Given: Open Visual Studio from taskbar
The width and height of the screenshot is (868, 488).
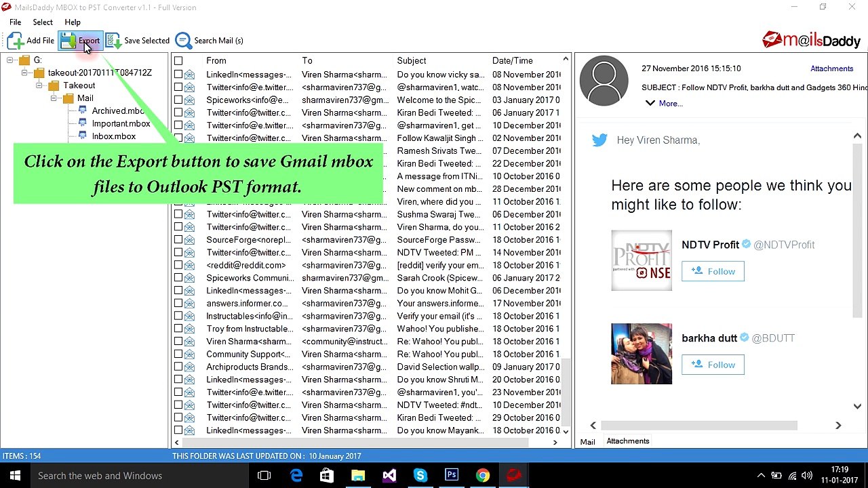Looking at the screenshot, I should click(x=389, y=476).
